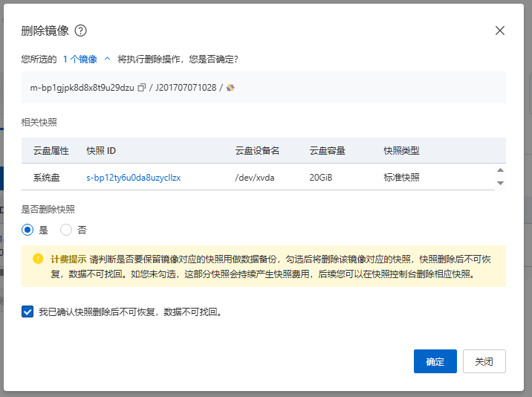Click the collapse chevron next to 1 个镜像

point(107,58)
